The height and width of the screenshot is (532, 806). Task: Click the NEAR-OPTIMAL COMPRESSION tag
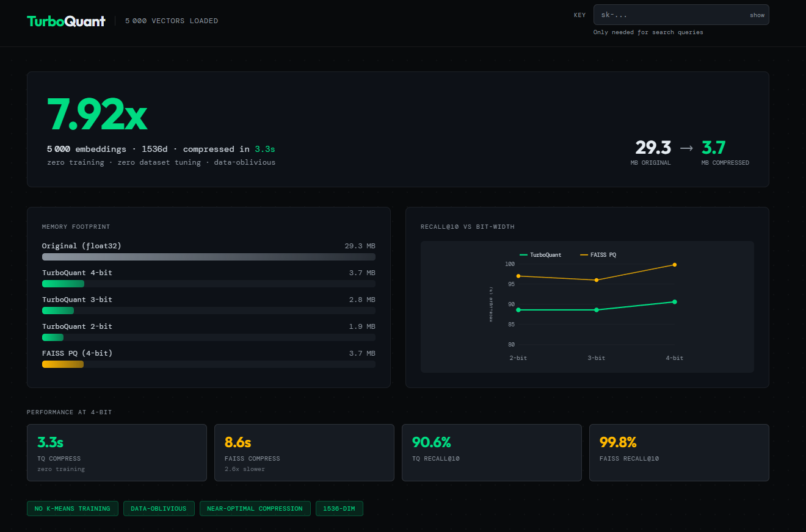[255, 508]
